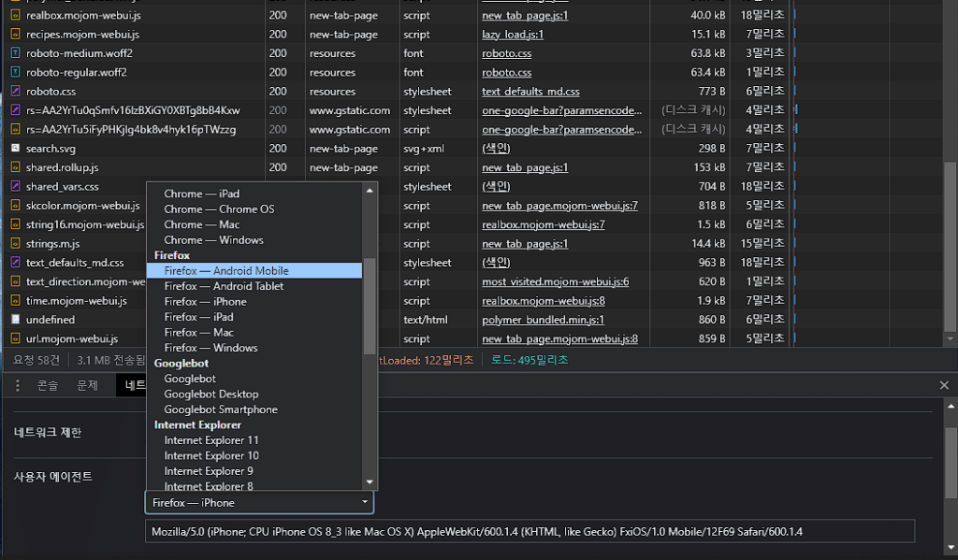Click font icon beside roboto-medium.woff2
The image size is (958, 560).
click(x=15, y=53)
